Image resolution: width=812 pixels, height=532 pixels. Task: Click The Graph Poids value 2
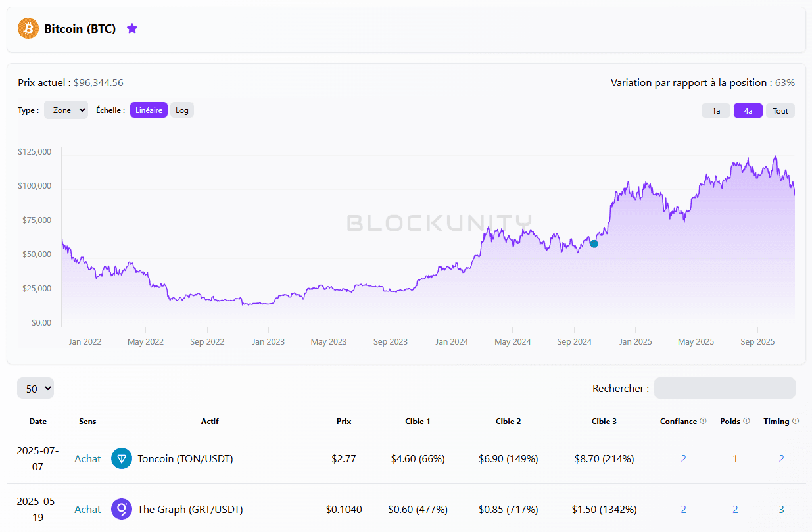tap(735, 509)
